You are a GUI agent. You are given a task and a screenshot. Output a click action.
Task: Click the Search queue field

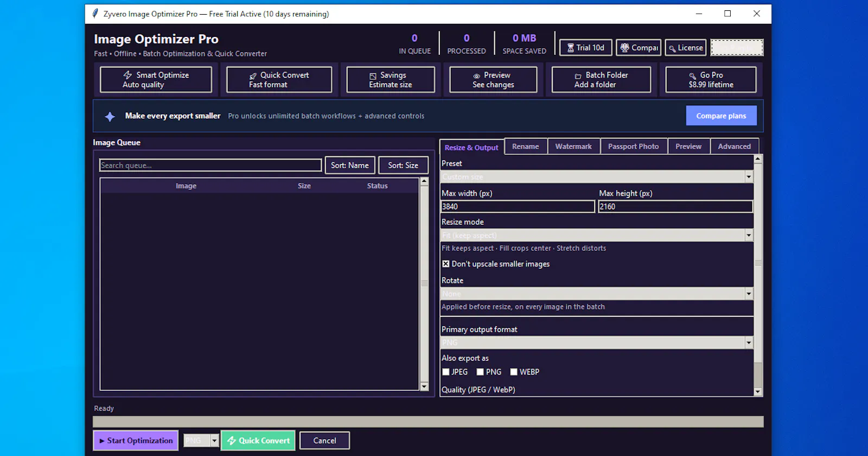(x=210, y=165)
